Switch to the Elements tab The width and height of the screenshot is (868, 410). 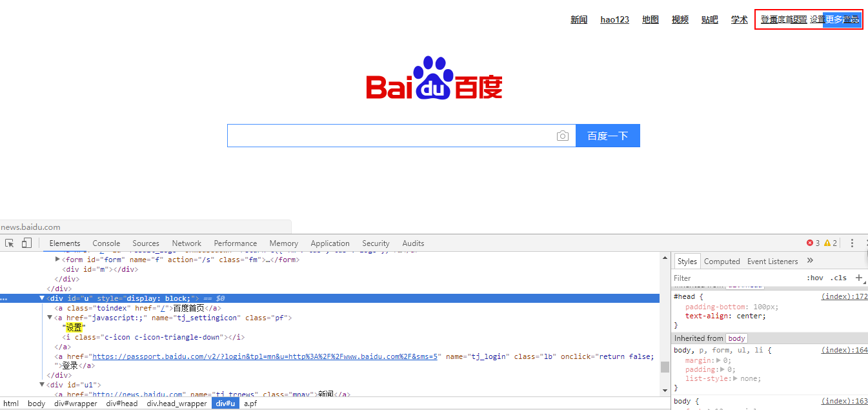65,243
